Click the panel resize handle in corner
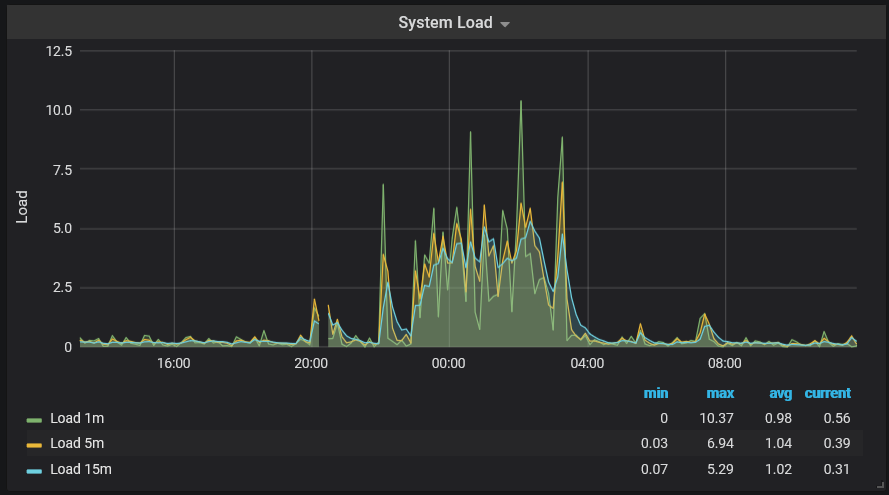889x495 pixels. pos(880,486)
